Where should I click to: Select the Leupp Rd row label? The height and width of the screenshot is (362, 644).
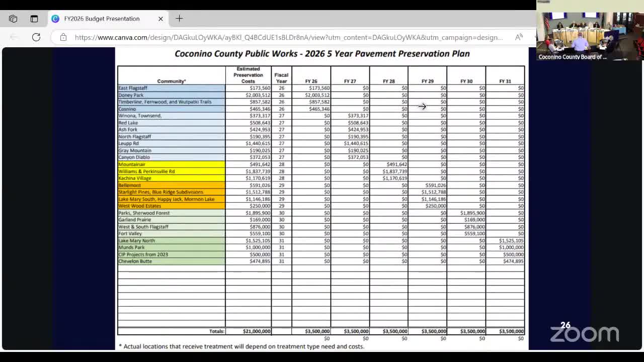click(129, 143)
